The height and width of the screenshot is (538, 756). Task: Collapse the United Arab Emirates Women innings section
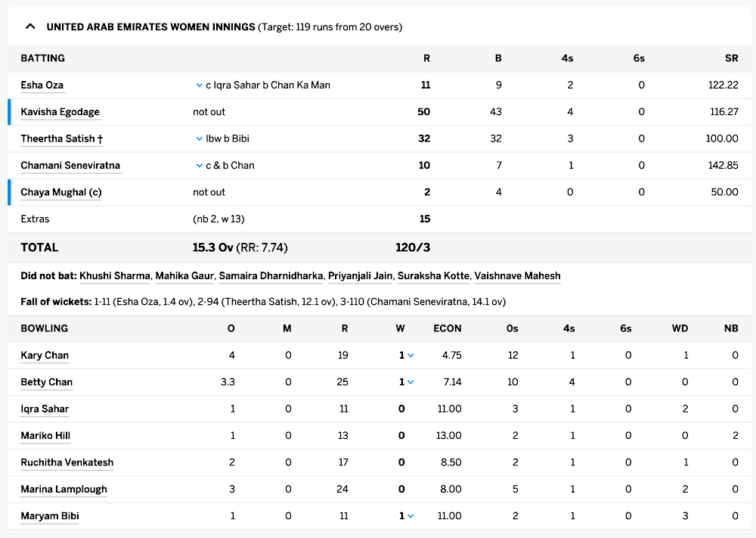[30, 26]
